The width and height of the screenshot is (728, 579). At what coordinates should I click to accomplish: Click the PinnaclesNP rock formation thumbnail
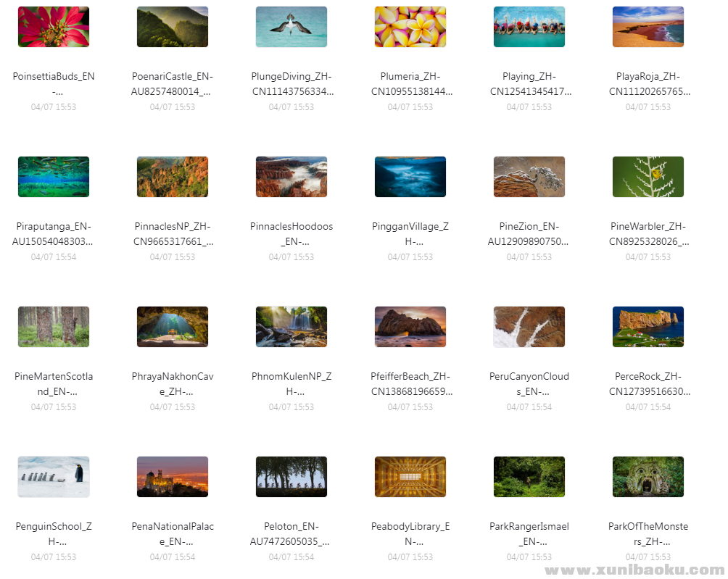click(x=173, y=177)
